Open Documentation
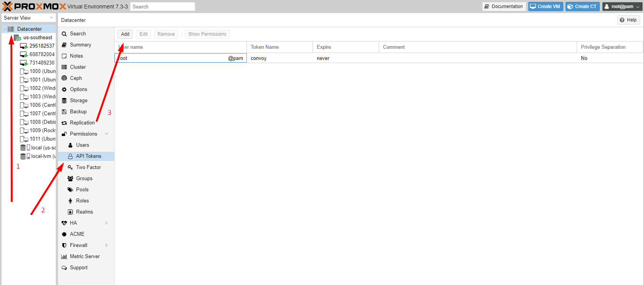 pos(504,7)
